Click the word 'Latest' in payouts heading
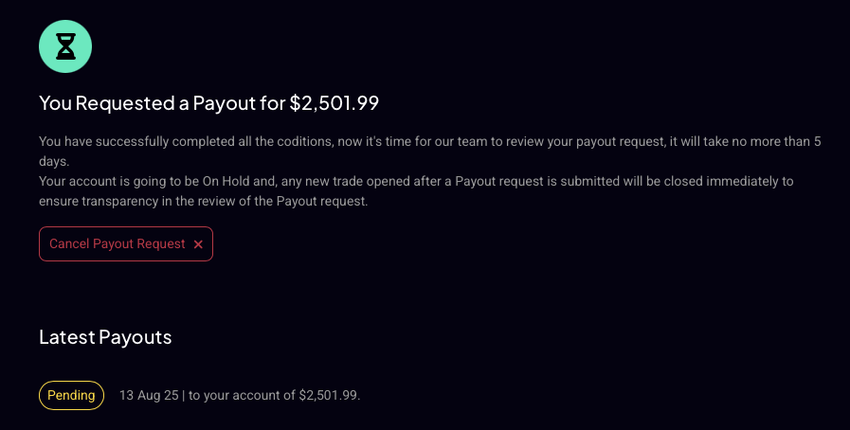This screenshot has height=430, width=850. tap(66, 336)
